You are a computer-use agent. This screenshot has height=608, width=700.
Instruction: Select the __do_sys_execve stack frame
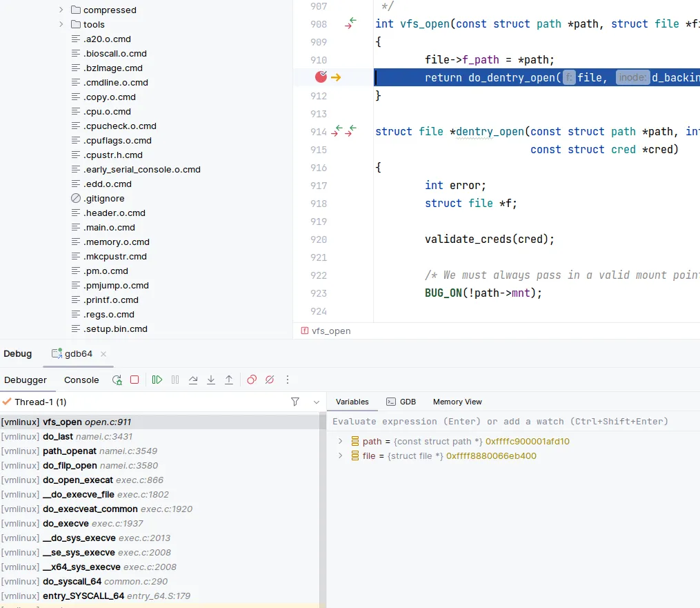click(159, 538)
